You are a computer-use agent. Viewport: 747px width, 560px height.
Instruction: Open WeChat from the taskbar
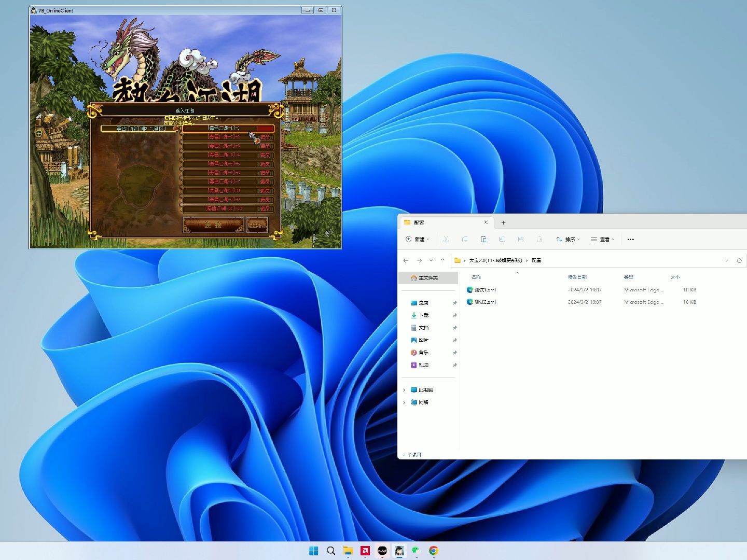pos(416,551)
